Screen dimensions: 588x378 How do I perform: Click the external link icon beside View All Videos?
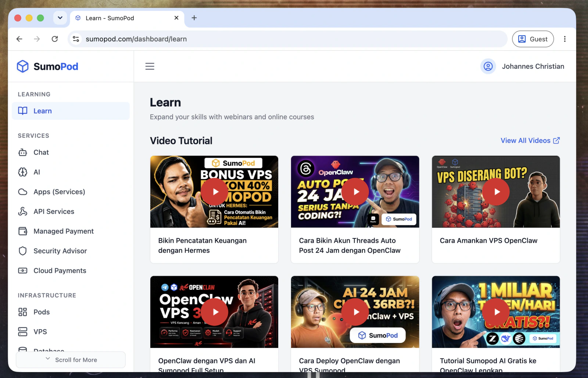point(556,141)
